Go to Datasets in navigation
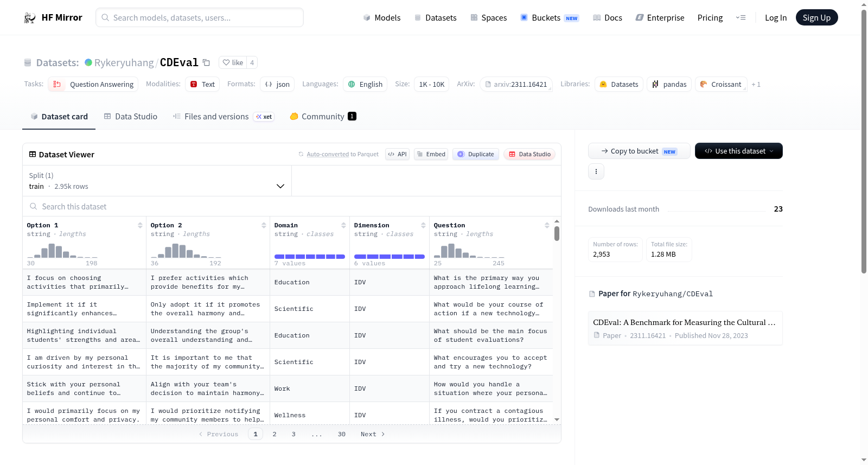Viewport: 868px width, 465px height. (x=435, y=18)
